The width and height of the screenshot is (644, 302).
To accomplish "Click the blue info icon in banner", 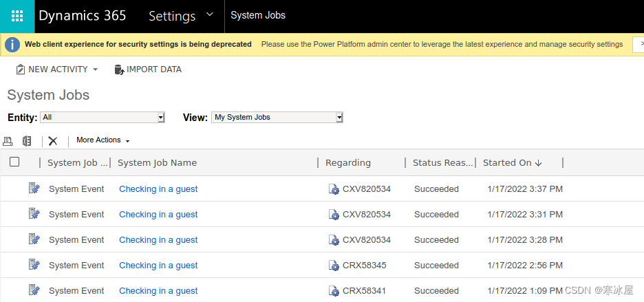I will coord(12,45).
